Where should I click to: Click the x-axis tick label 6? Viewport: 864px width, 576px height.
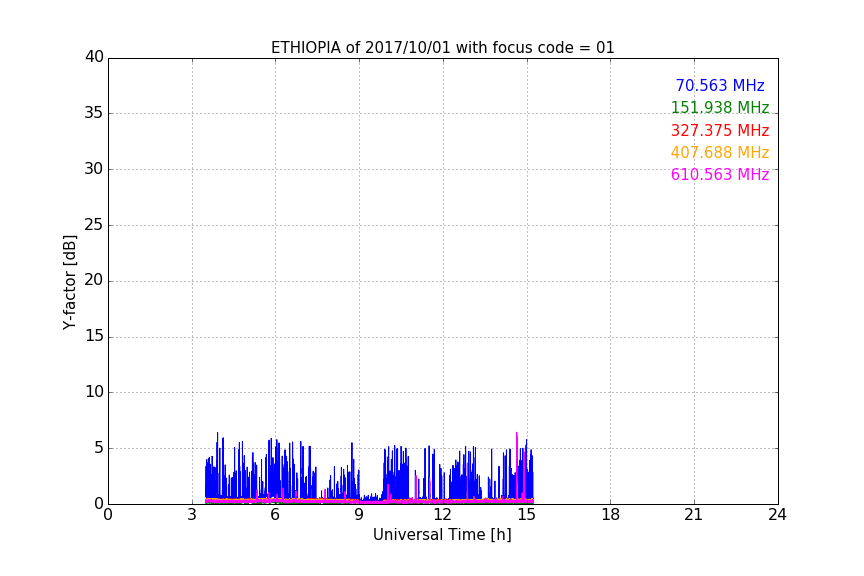pyautogui.click(x=275, y=515)
